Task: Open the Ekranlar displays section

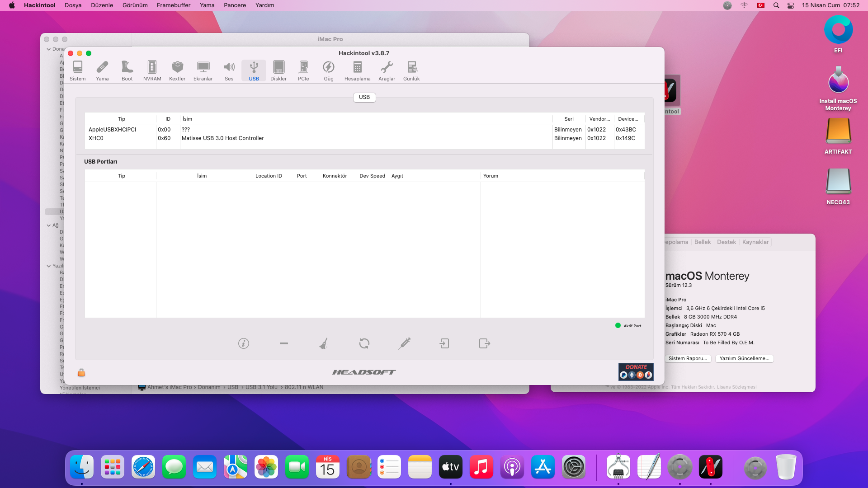Action: (203, 71)
